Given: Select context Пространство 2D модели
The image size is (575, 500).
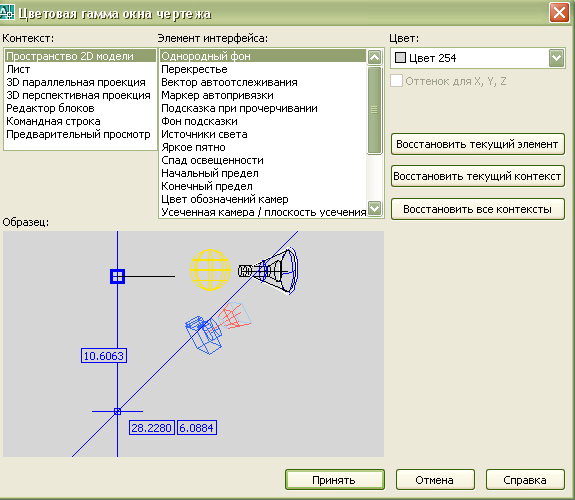Looking at the screenshot, I should (x=80, y=56).
